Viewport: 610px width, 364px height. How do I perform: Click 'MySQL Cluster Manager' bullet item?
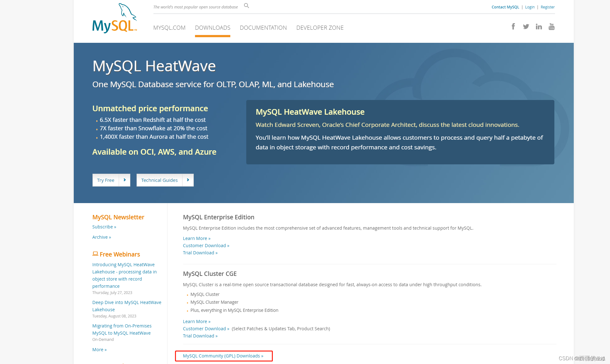pos(214,302)
